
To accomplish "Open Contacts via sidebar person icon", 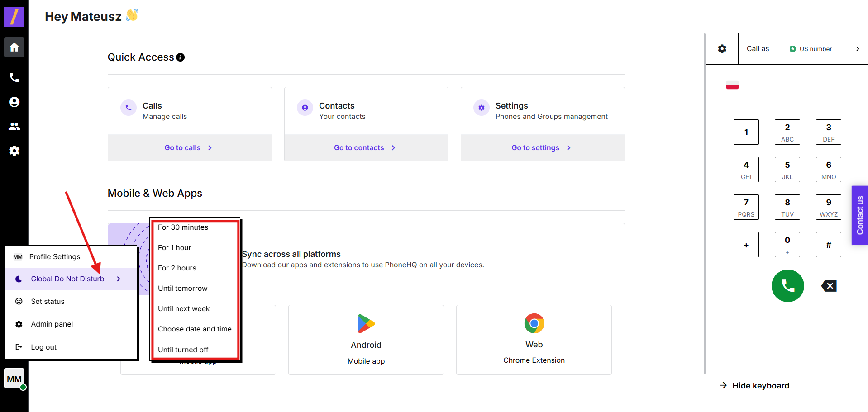I will [x=14, y=102].
